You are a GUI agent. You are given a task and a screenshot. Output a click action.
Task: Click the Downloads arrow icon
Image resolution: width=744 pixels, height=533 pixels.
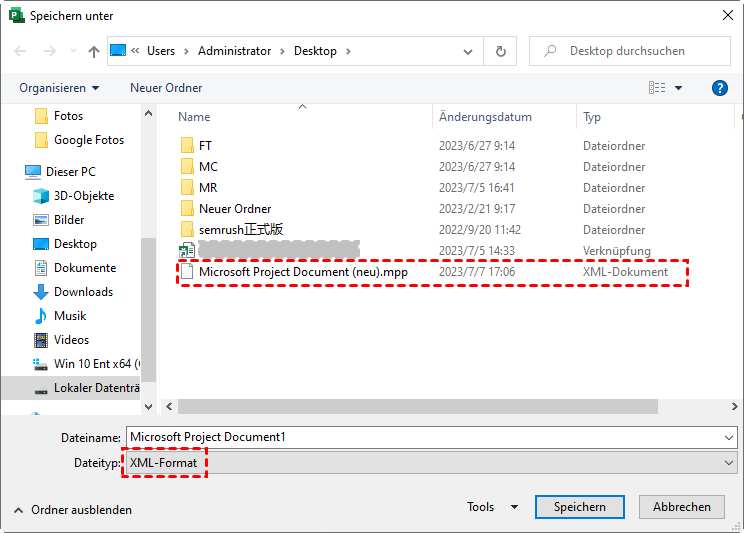point(41,292)
